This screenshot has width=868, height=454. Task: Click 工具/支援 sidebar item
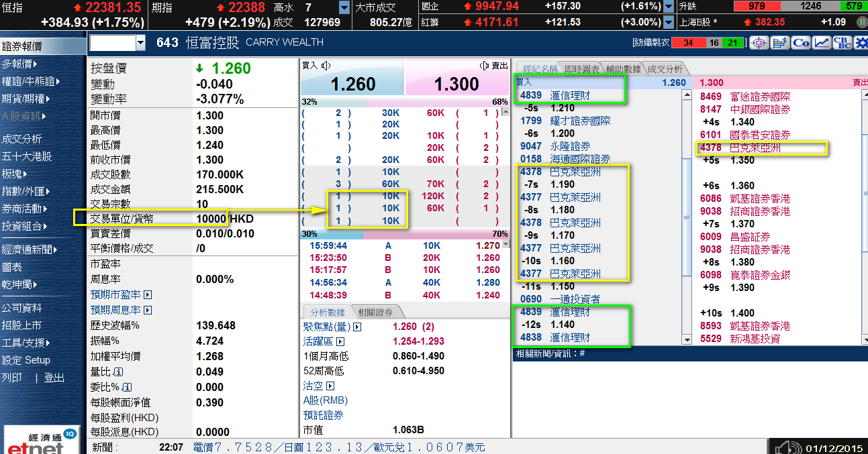24,343
